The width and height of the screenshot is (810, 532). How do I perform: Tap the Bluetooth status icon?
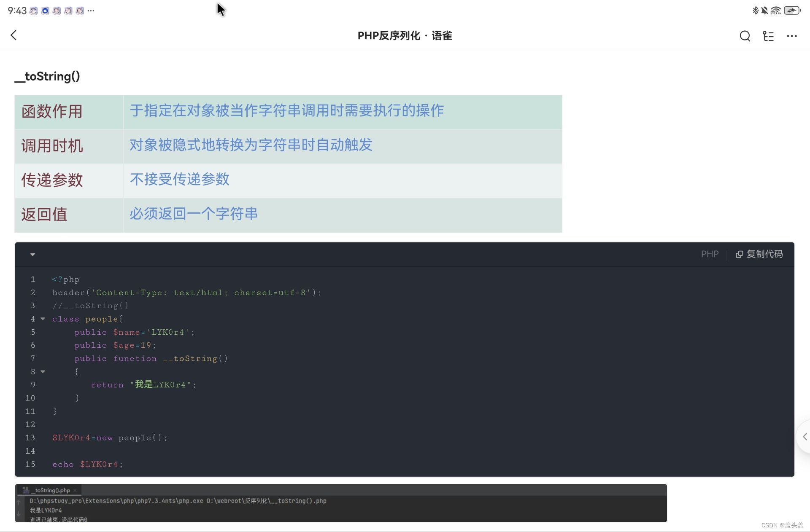pyautogui.click(x=755, y=11)
